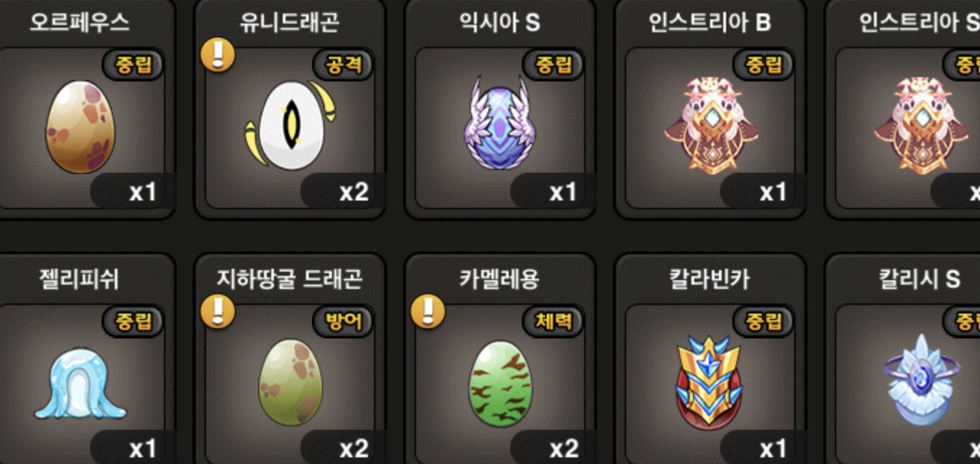Pick the 지하땅굴 드래곤 olive egg
Viewport: 980px width, 464px height.
coord(290,382)
